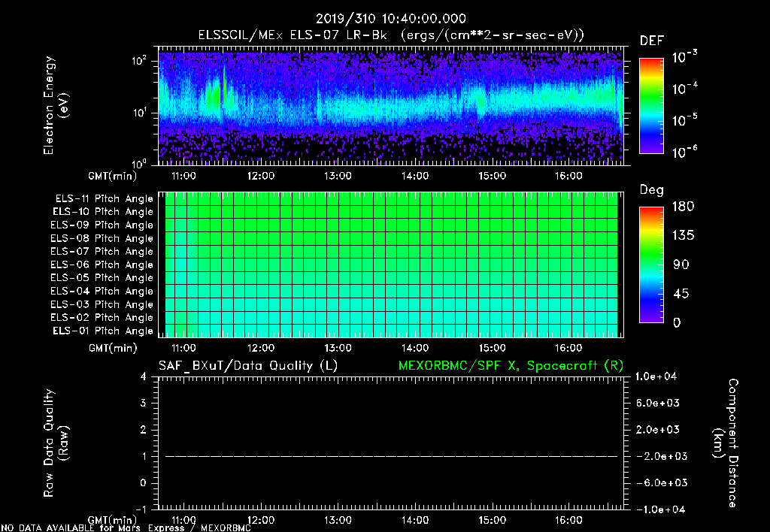This screenshot has width=770, height=532.
Task: Click the data quality axis value 2
Action: 144,430
